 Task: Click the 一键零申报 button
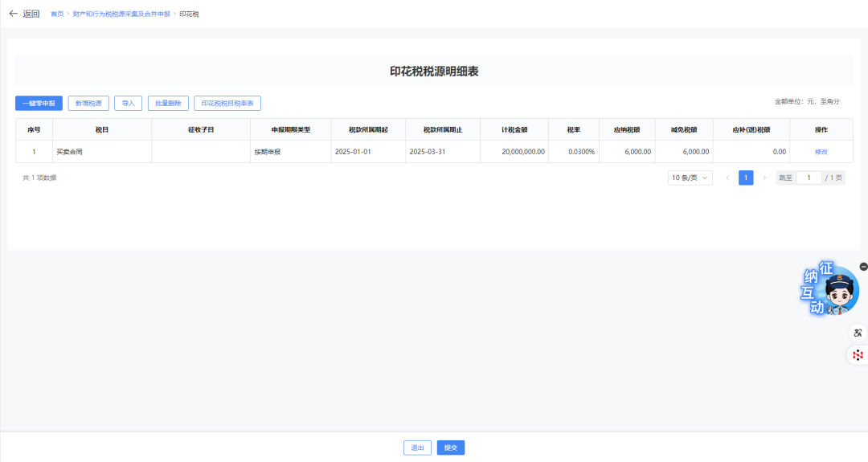point(39,103)
